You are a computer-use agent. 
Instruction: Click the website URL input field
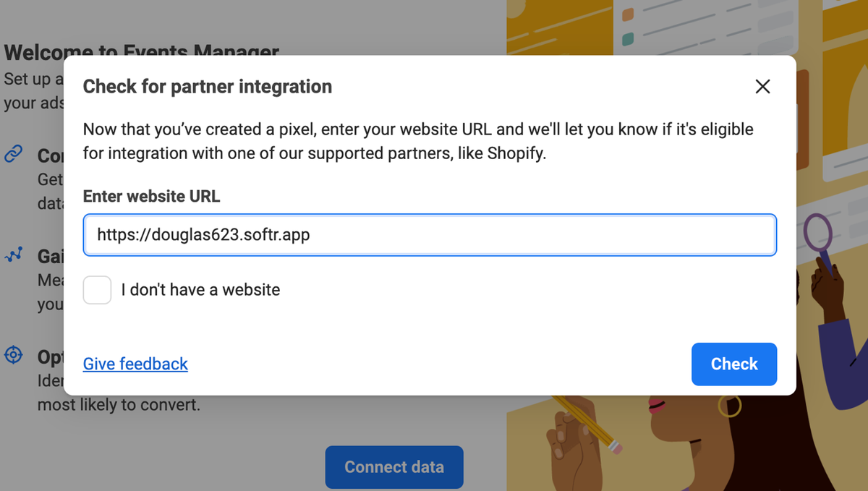click(430, 235)
